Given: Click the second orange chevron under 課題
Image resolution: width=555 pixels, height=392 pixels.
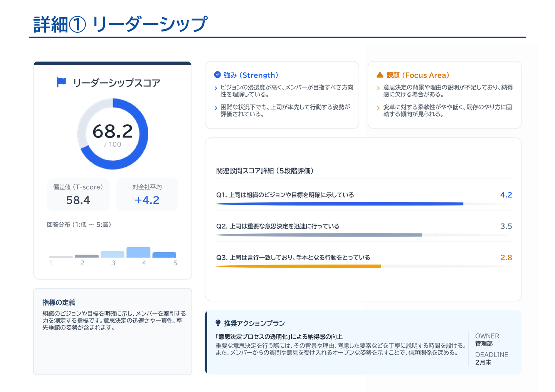Looking at the screenshot, I should pyautogui.click(x=378, y=108).
